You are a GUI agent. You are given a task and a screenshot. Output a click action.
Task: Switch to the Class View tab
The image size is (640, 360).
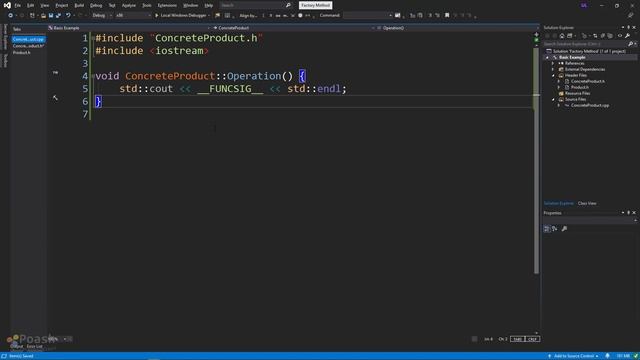(x=587, y=203)
